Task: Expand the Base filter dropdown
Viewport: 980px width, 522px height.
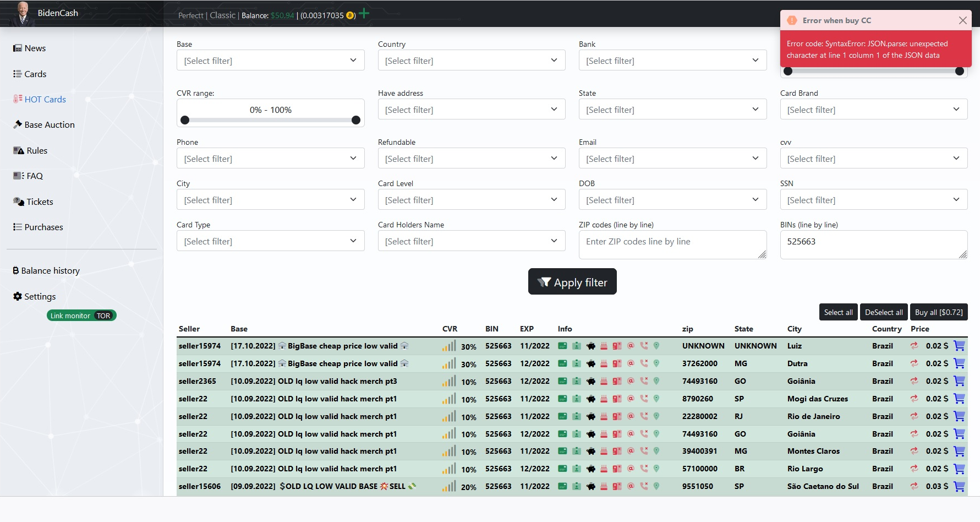Action: coord(270,60)
